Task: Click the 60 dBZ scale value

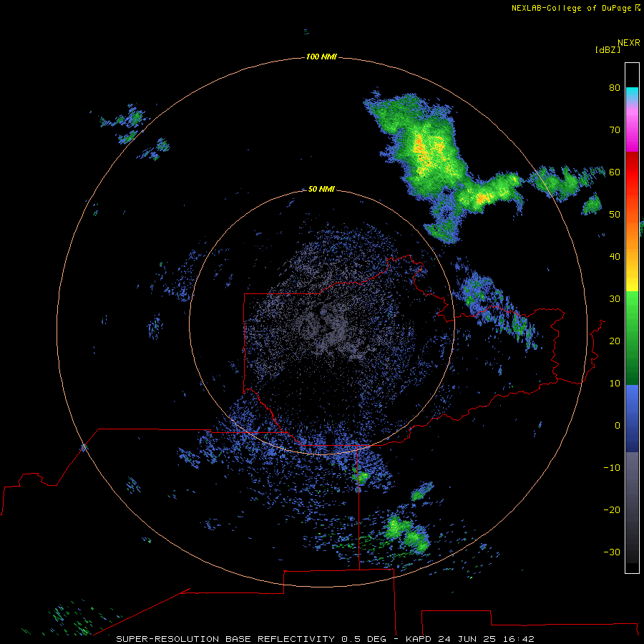Action: click(615, 172)
